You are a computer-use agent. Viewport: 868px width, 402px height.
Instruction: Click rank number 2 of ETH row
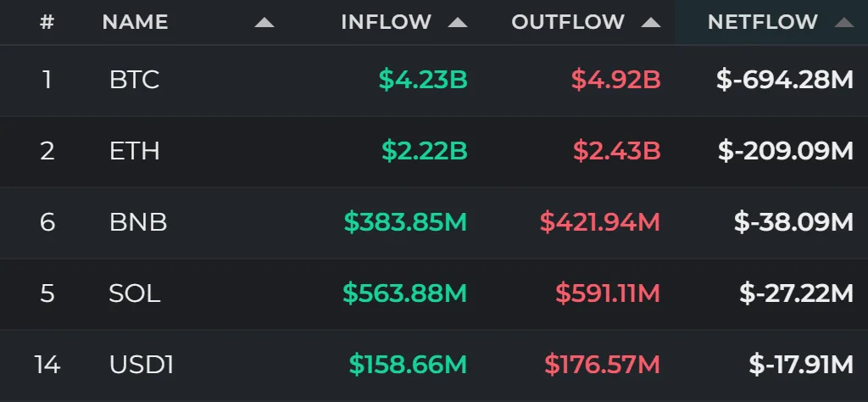click(x=47, y=151)
